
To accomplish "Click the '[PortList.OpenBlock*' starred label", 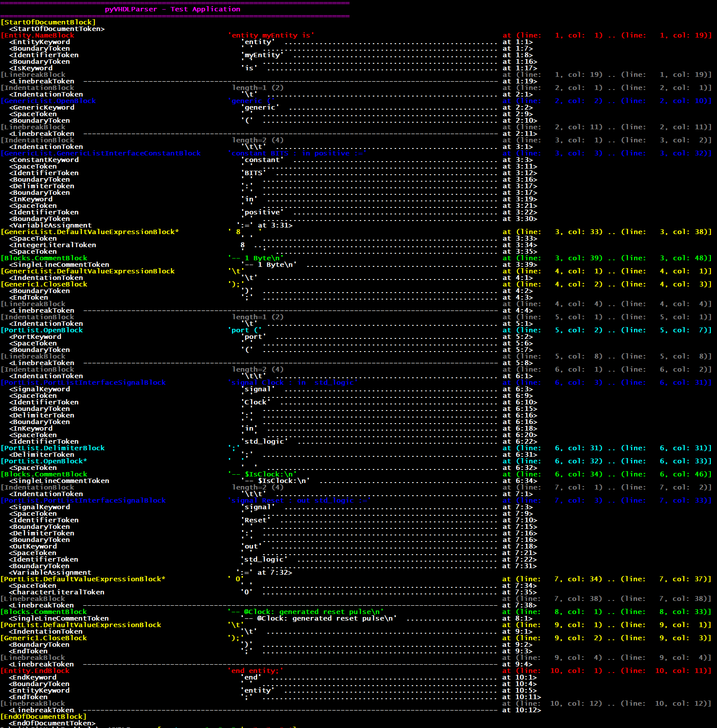I will coord(44,461).
